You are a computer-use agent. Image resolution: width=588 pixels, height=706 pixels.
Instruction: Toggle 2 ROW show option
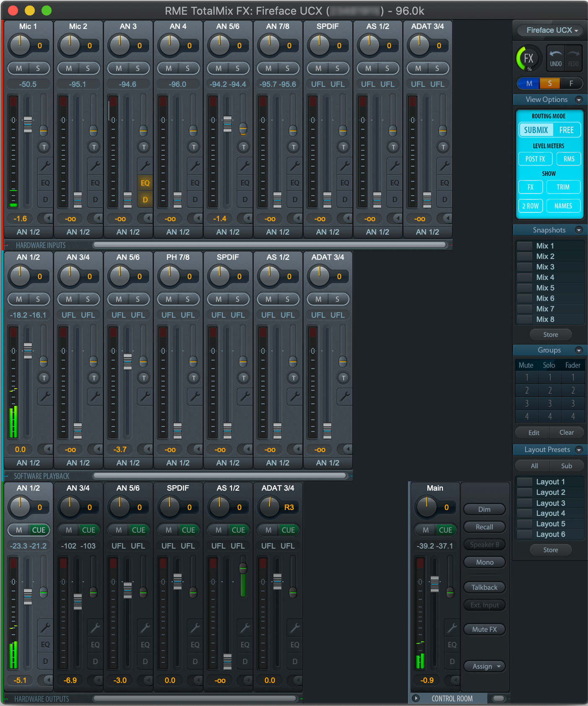531,206
